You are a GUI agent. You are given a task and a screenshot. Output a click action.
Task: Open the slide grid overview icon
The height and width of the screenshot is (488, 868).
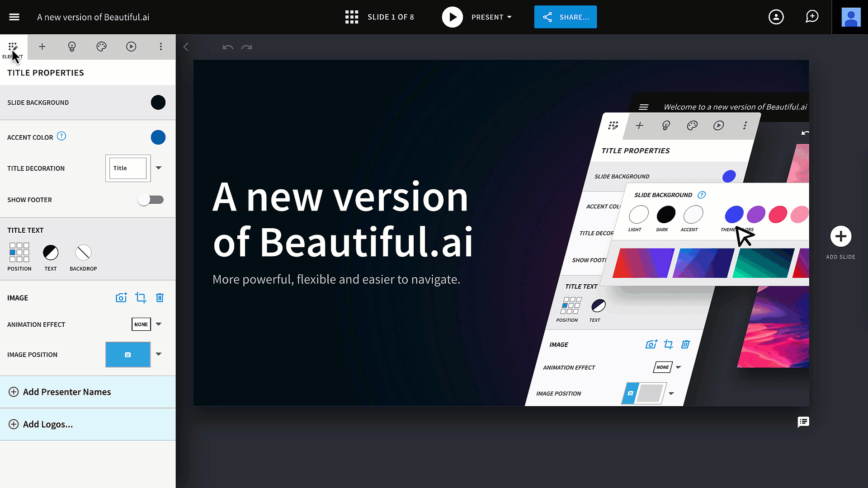tap(352, 17)
